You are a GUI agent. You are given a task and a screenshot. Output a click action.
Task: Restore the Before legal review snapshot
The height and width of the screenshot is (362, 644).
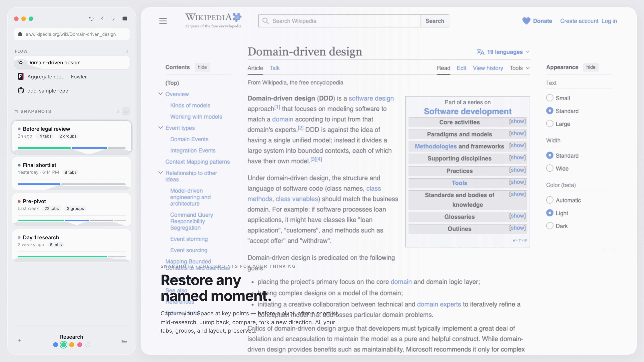point(72,137)
